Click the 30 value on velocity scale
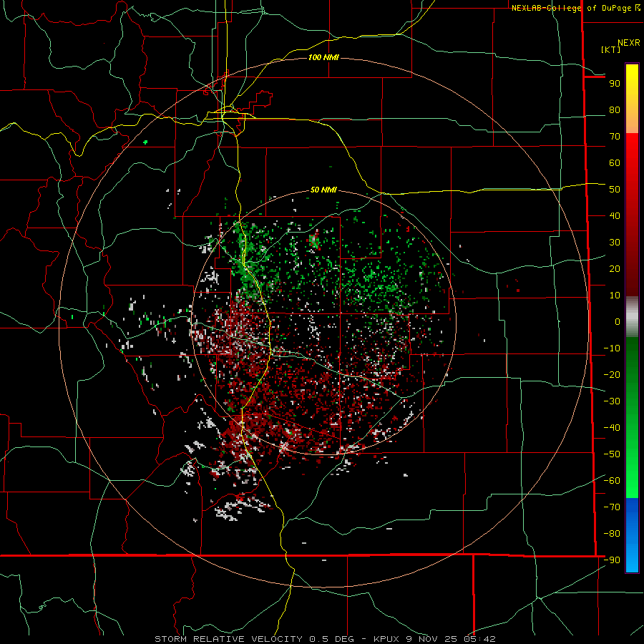Image resolution: width=644 pixels, height=644 pixels. point(615,243)
